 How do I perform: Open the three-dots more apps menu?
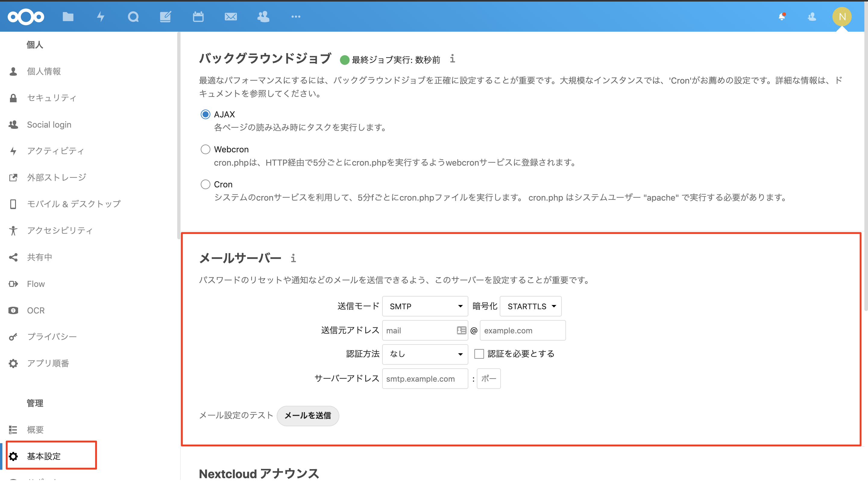(296, 17)
